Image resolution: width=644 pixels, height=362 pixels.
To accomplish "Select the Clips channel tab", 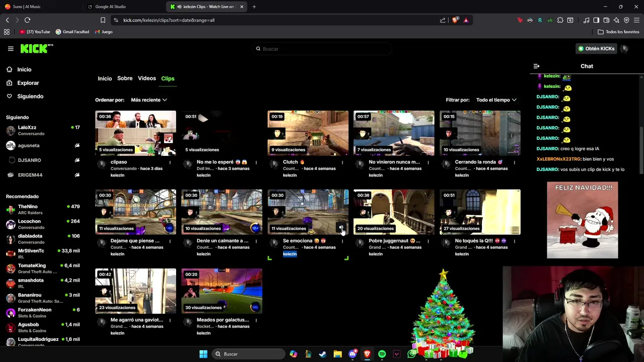I will (168, 78).
